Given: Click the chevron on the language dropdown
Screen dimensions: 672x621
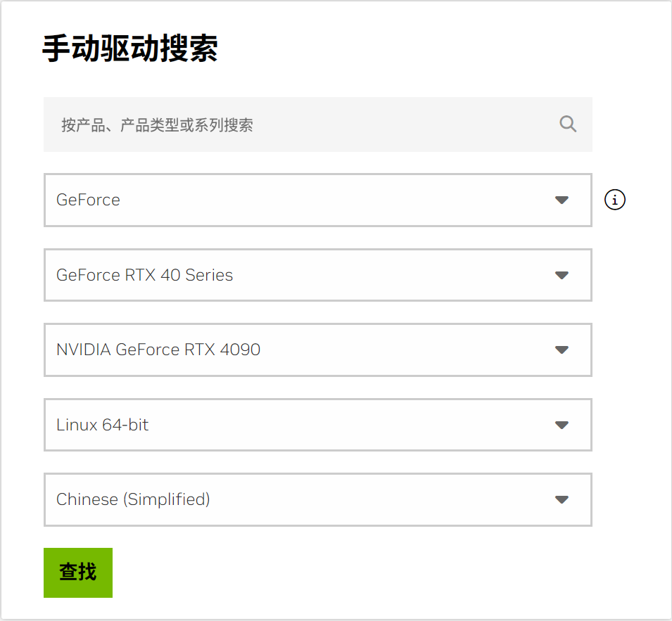Looking at the screenshot, I should [x=562, y=499].
